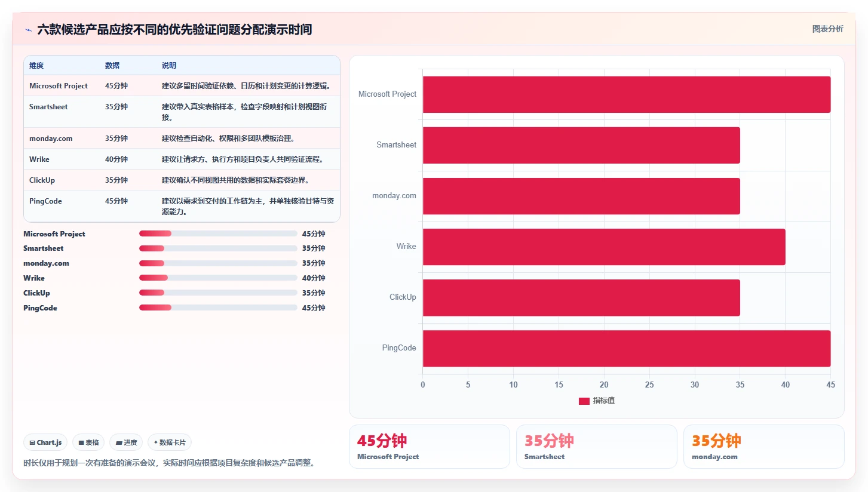Click the Wrike chart bar

(x=604, y=247)
